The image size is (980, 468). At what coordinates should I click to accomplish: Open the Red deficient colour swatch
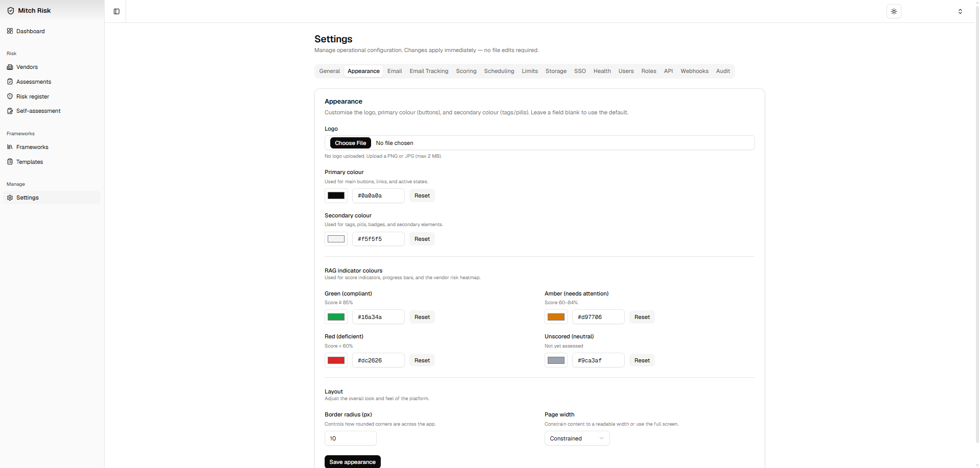coord(336,360)
